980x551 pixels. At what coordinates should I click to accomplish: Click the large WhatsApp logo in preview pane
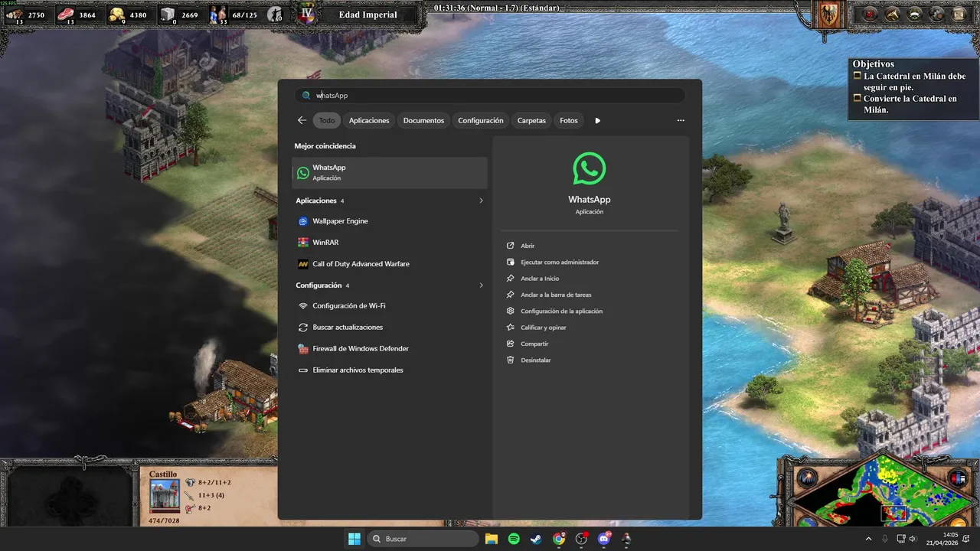(x=589, y=168)
